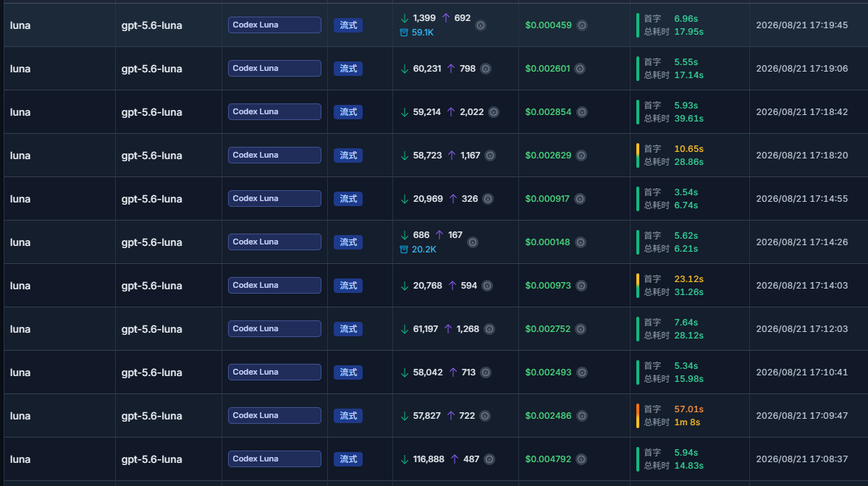Click first-token time 23.12s
The height and width of the screenshot is (486, 868).
(688, 279)
